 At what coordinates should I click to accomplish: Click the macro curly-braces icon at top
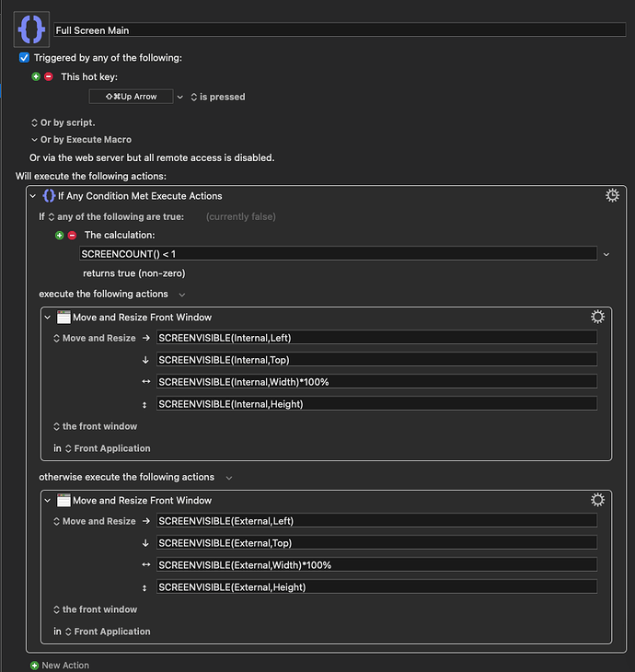32,29
